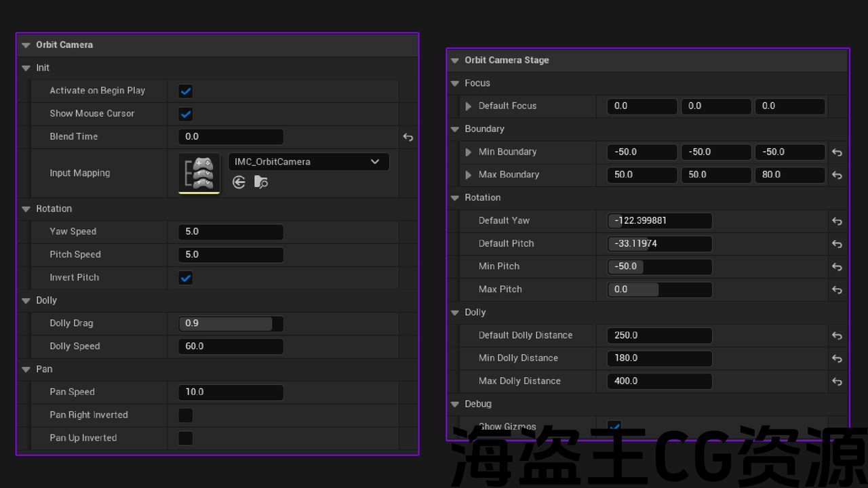The height and width of the screenshot is (488, 868).
Task: Reset Blend Time to default value
Action: pyautogui.click(x=408, y=137)
